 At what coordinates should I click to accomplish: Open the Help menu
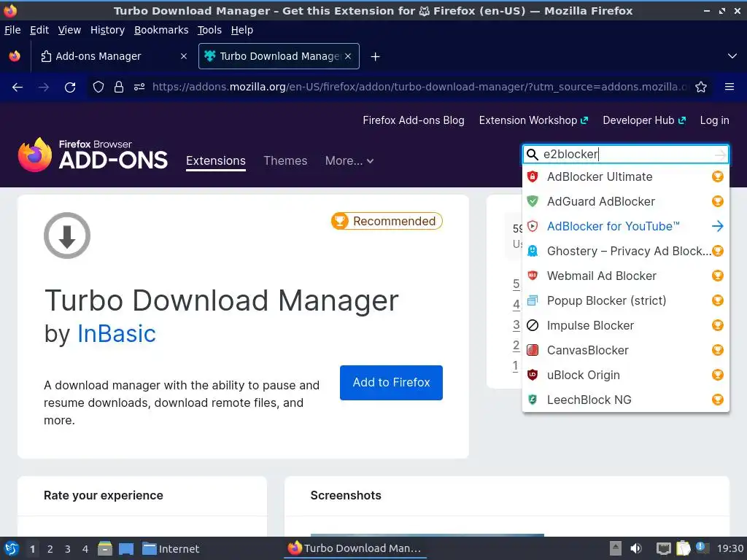pyautogui.click(x=242, y=30)
